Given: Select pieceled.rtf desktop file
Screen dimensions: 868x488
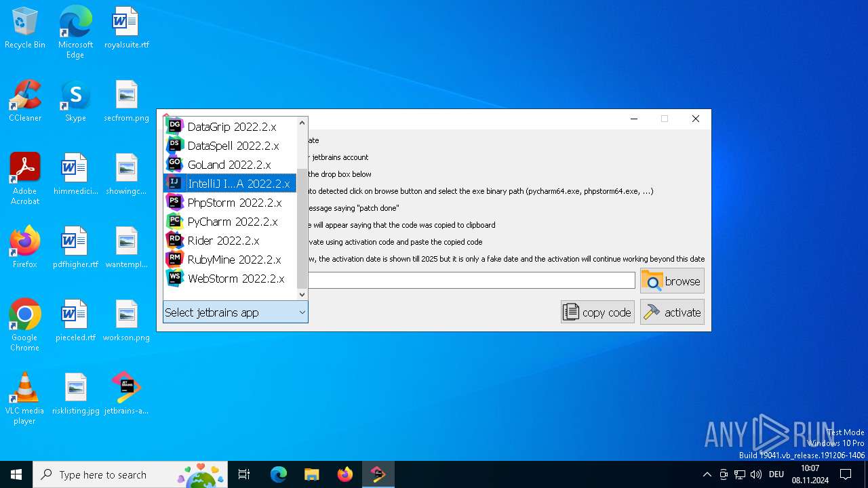Looking at the screenshot, I should [x=75, y=321].
